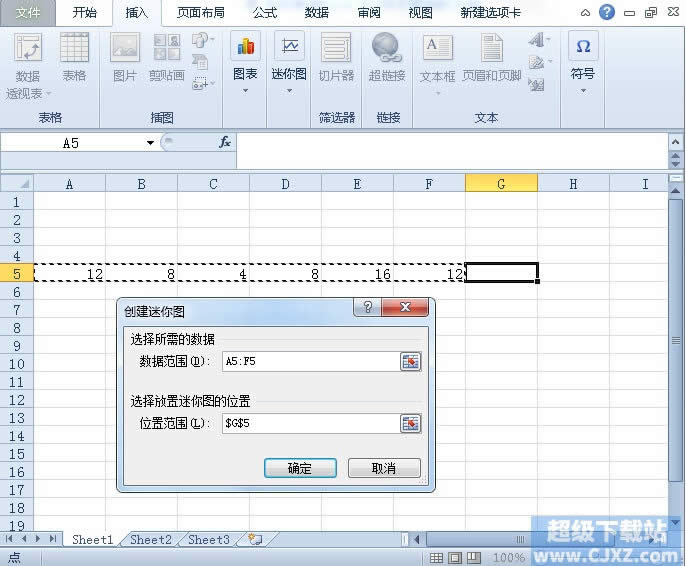Select column H header
The image size is (686, 566).
pos(573,184)
